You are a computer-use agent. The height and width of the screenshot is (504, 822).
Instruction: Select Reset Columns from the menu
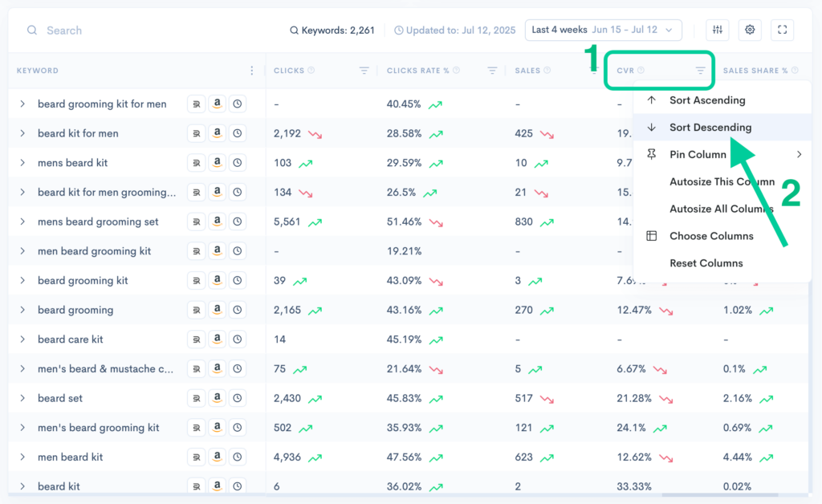click(x=722, y=263)
